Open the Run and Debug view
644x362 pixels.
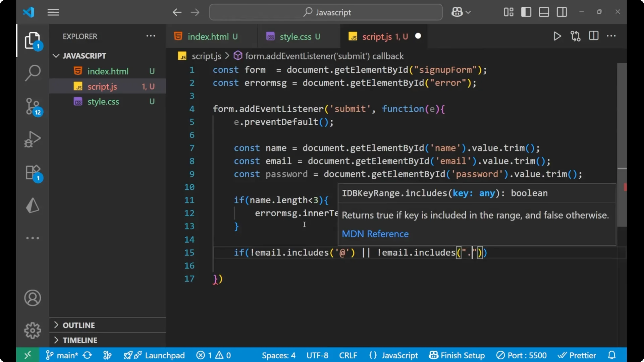tap(33, 139)
